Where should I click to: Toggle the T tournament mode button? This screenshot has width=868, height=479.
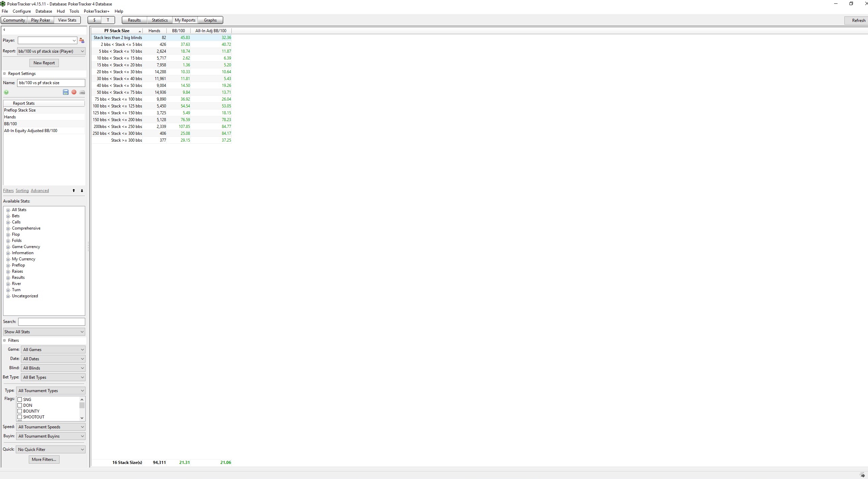[x=108, y=20]
